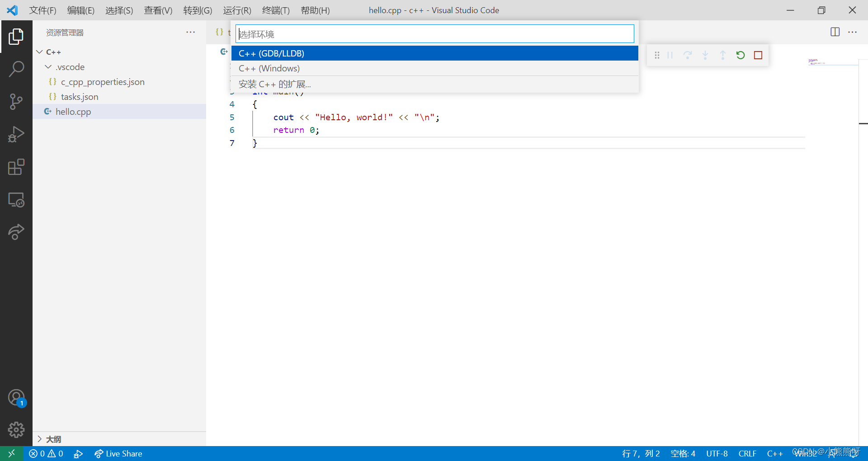Open the Manage gear icon

[x=16, y=430]
